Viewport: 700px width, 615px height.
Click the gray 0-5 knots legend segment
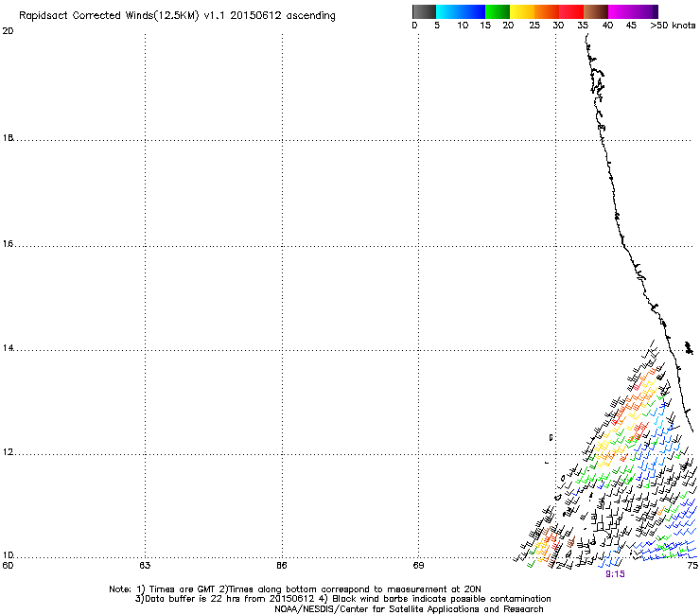(x=424, y=11)
